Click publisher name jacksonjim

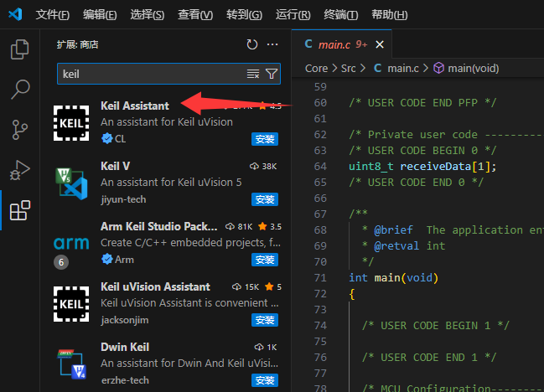(125, 320)
